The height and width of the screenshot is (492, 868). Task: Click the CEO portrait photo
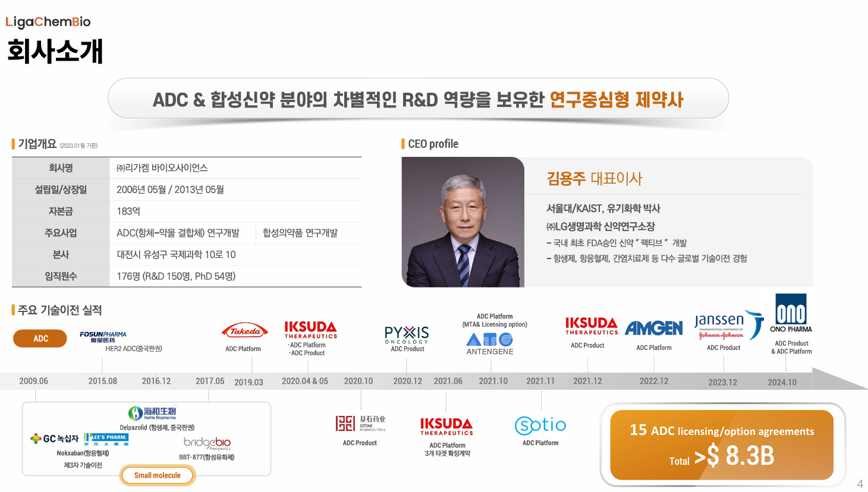tap(463, 222)
